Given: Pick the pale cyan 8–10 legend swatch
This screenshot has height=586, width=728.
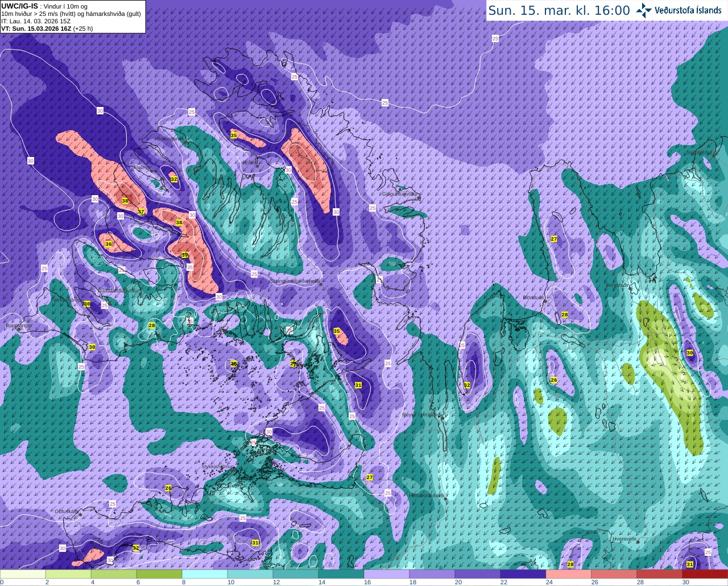Looking at the screenshot, I should pos(205,574).
